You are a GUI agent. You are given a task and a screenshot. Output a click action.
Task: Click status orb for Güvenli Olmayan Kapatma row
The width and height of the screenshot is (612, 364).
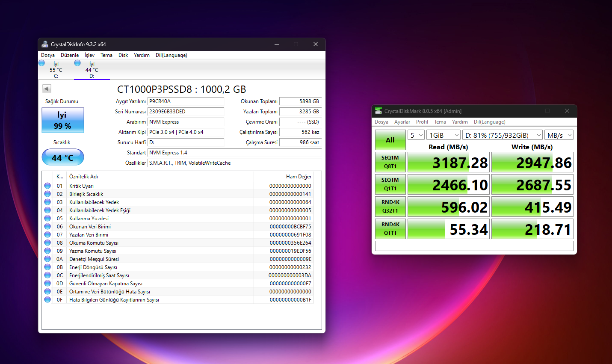[x=47, y=283]
